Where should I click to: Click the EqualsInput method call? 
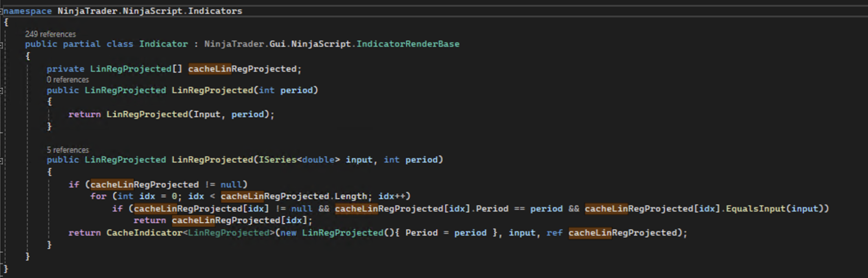(756, 208)
